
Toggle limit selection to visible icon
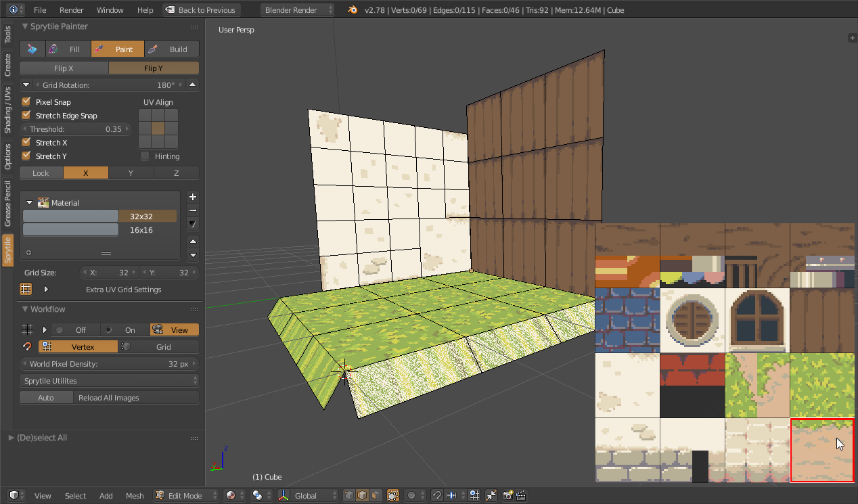click(x=393, y=495)
